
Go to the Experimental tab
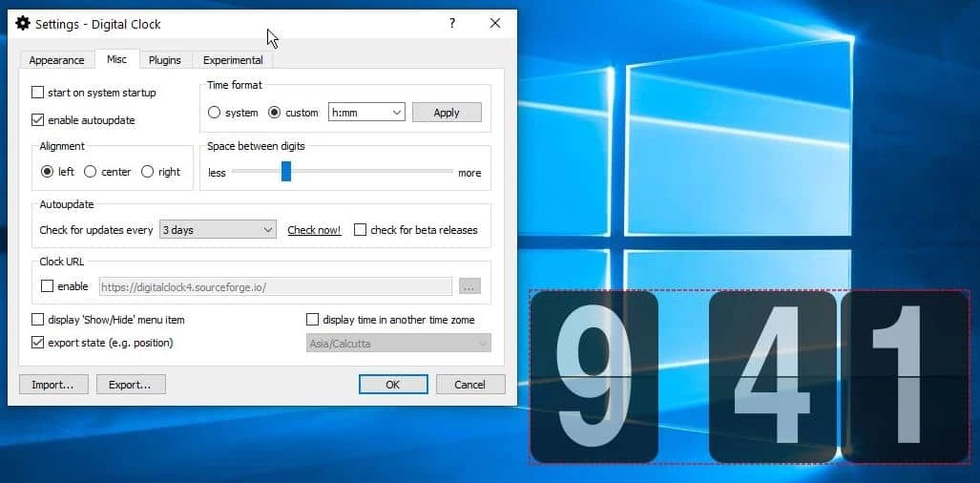pyautogui.click(x=233, y=60)
